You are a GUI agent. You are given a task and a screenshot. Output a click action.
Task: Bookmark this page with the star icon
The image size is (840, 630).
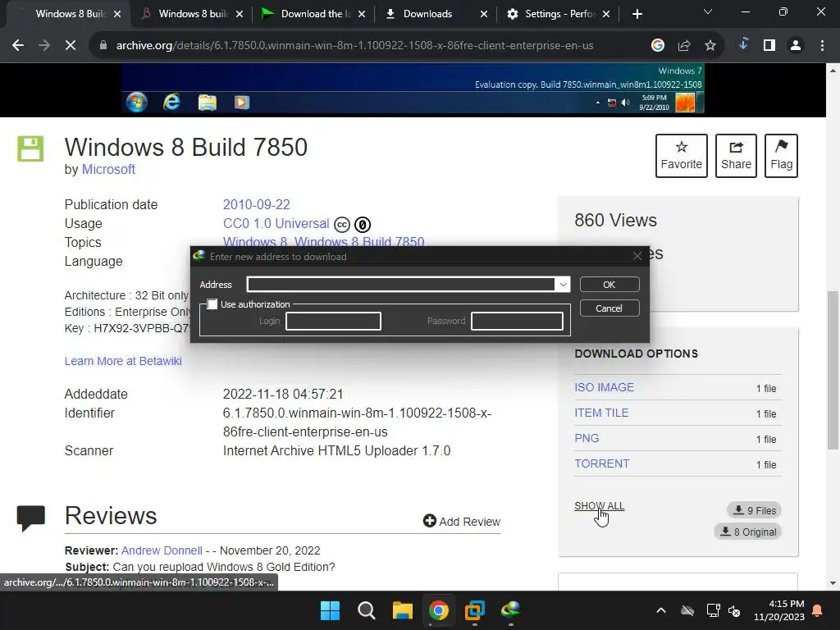(x=710, y=46)
